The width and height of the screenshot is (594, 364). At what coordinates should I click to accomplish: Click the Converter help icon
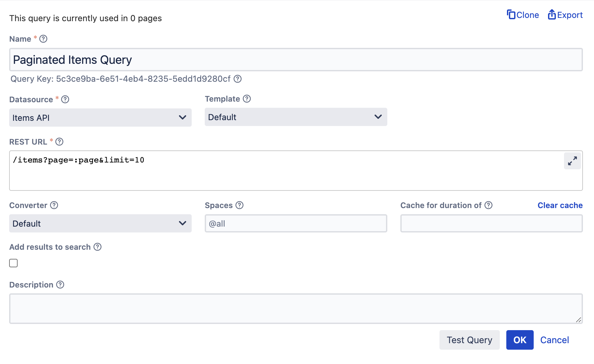click(x=54, y=205)
